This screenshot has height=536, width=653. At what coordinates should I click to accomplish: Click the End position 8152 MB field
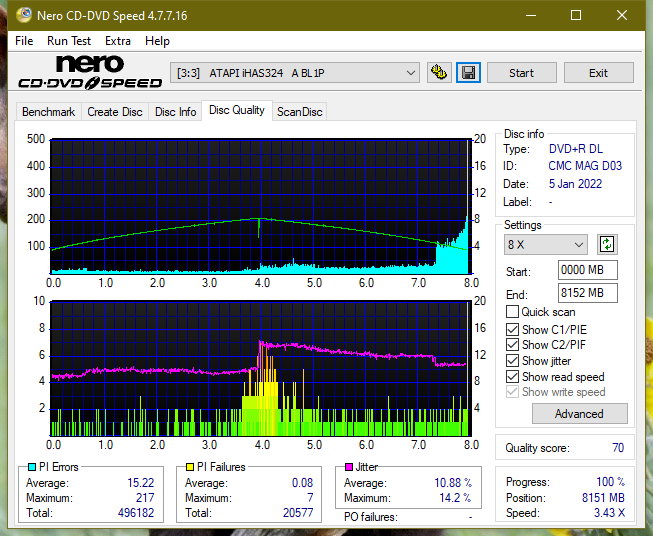(588, 293)
